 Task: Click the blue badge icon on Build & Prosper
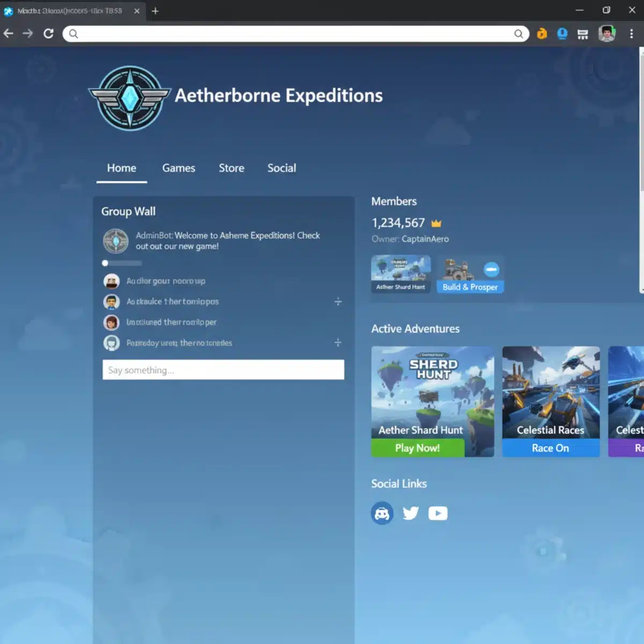tap(492, 270)
